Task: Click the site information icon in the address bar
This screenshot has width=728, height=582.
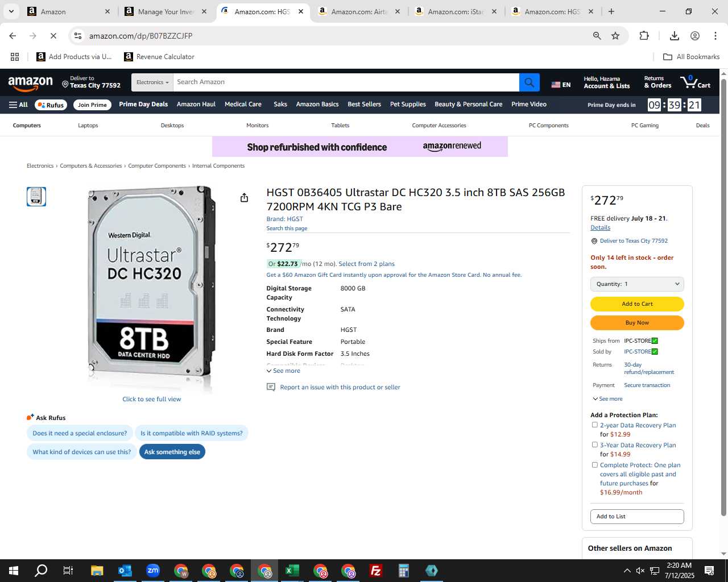Action: pyautogui.click(x=78, y=36)
